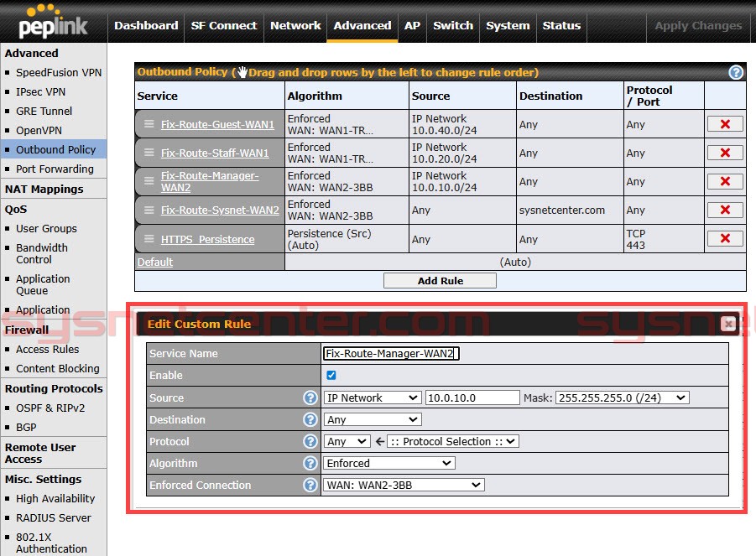Image resolution: width=756 pixels, height=556 pixels.
Task: Open OSPF & RIPv2 in the sidebar
Action: (50, 408)
